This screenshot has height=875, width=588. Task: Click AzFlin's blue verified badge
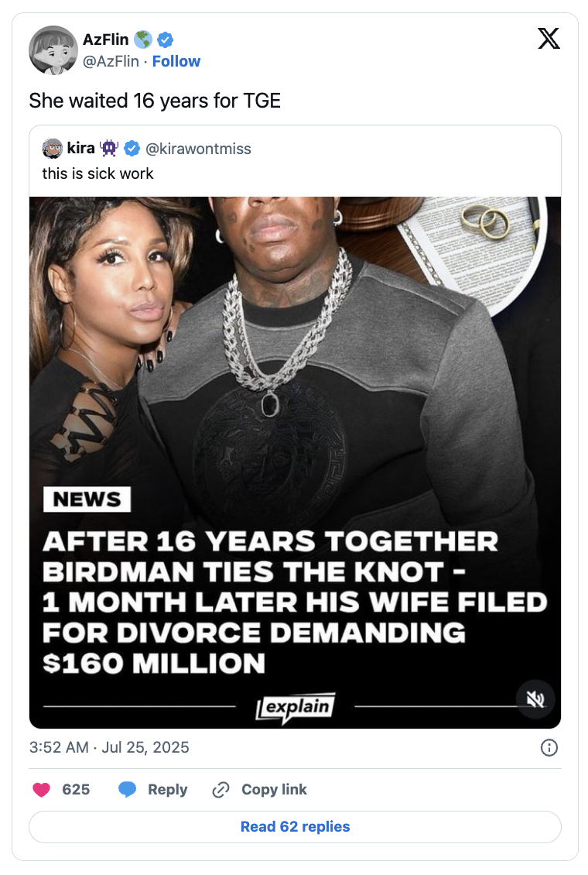[x=165, y=39]
